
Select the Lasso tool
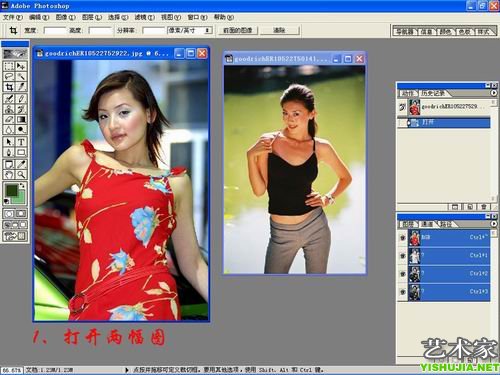(9, 76)
